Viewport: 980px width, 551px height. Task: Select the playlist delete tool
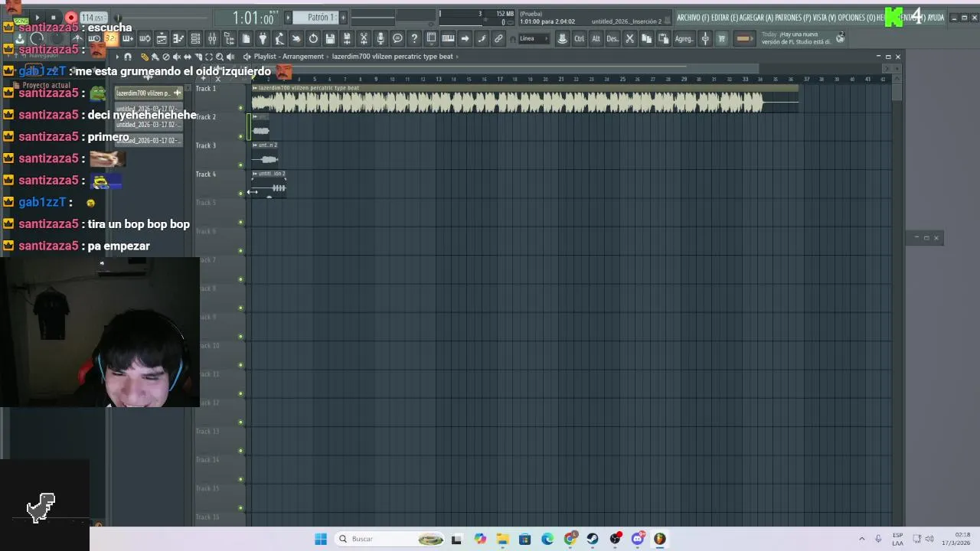pos(165,57)
